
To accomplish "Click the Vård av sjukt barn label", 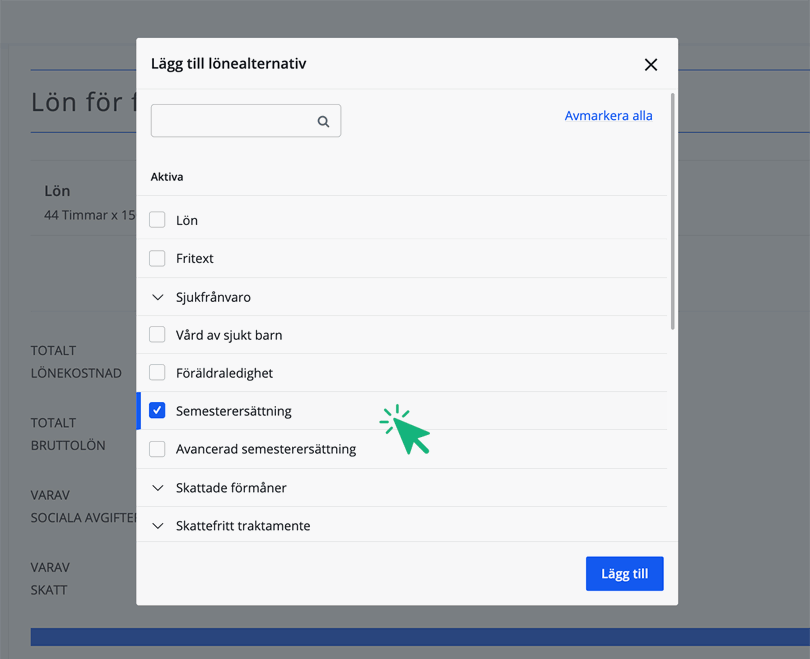I will pyautogui.click(x=229, y=335).
